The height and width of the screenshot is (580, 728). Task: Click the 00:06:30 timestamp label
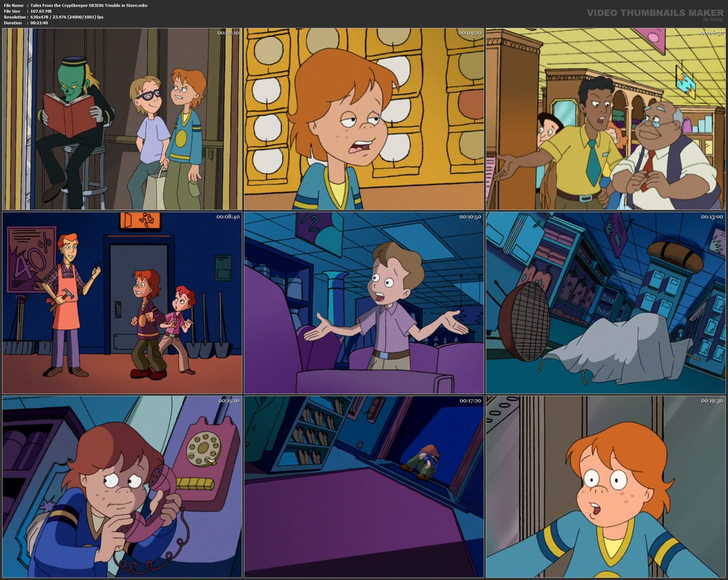tap(712, 33)
